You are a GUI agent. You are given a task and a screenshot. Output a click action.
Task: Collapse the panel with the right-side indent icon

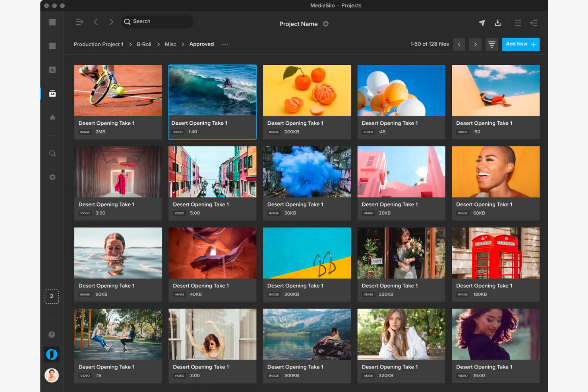pos(534,23)
